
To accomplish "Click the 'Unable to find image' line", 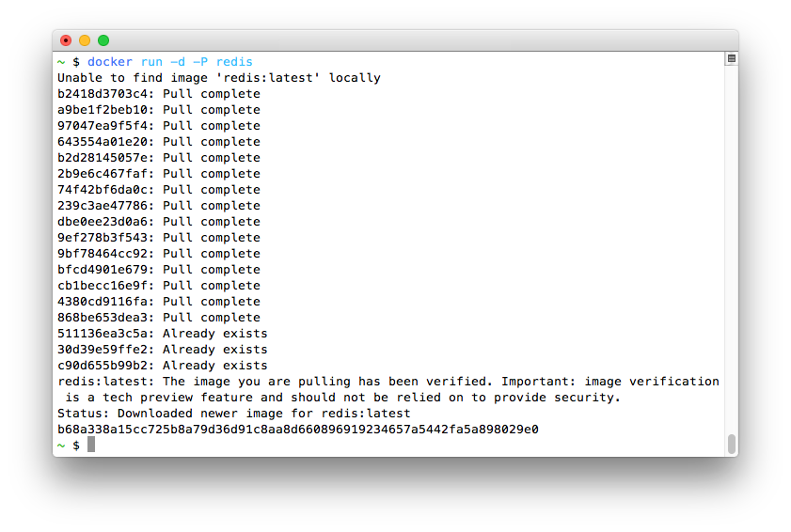I will (x=218, y=78).
